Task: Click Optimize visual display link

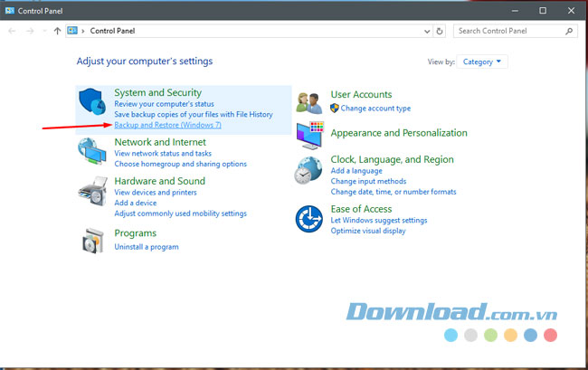Action: (368, 231)
